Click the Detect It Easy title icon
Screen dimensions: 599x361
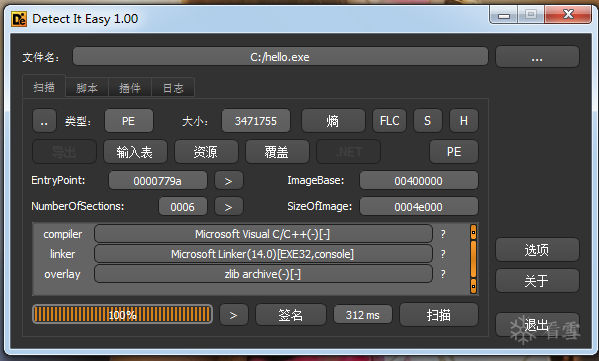pyautogui.click(x=19, y=19)
